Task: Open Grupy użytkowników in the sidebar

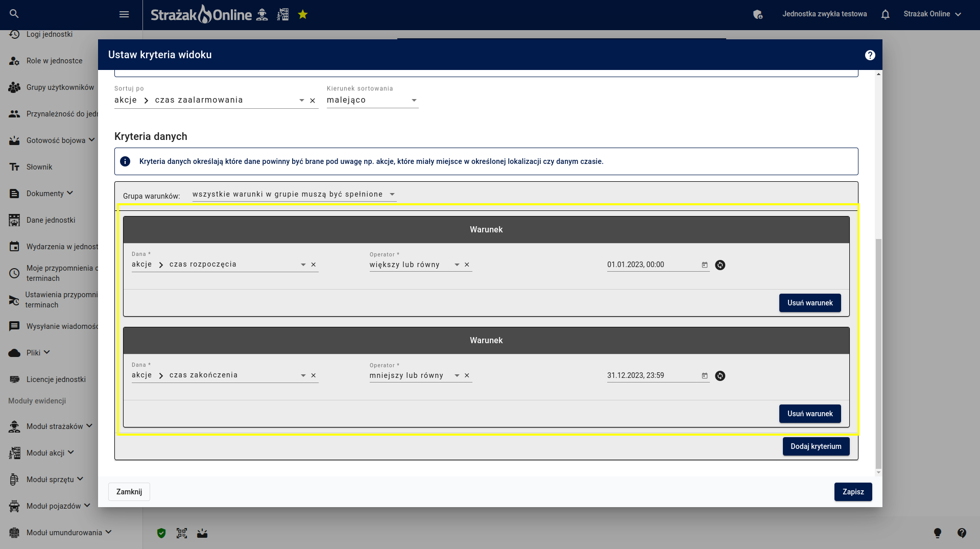Action: (x=51, y=87)
